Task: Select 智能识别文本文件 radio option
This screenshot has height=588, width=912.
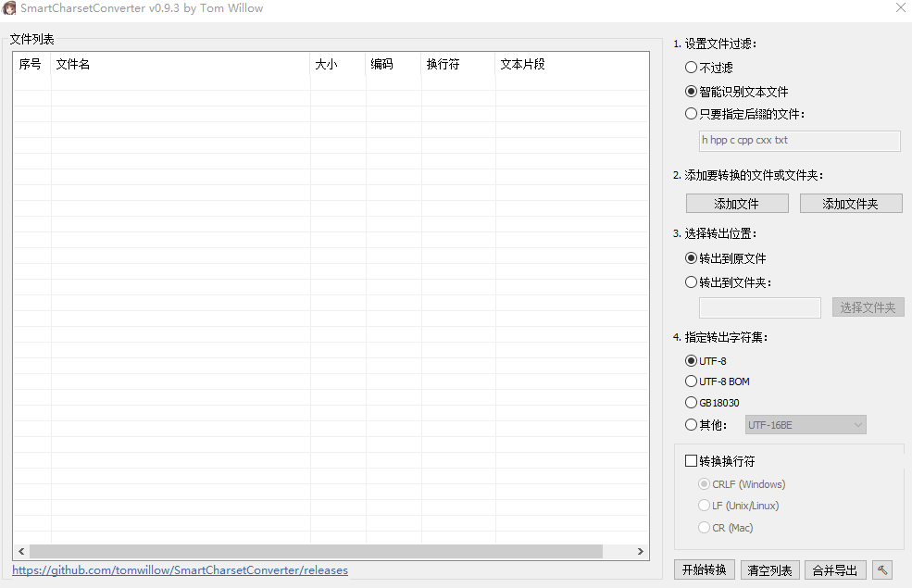Action: point(736,92)
